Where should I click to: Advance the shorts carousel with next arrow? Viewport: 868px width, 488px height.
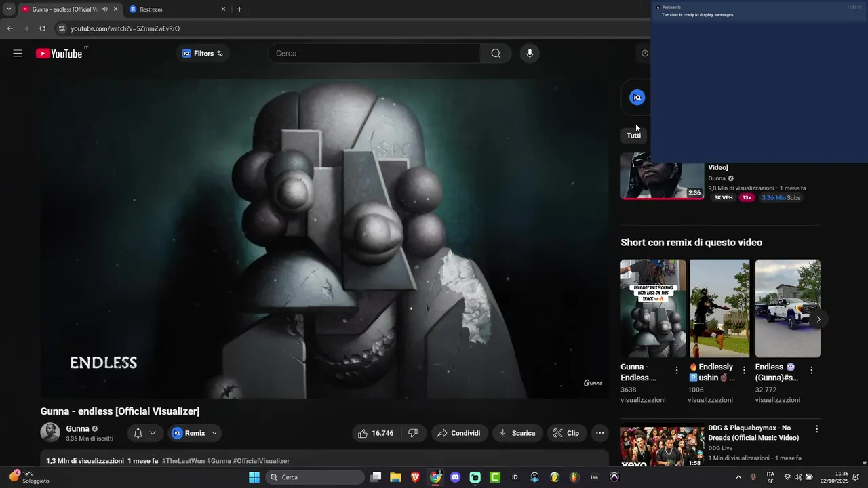(818, 319)
